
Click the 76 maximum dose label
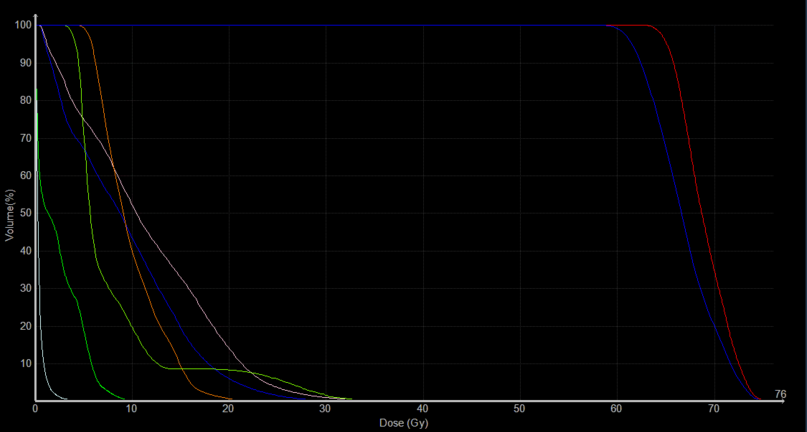(x=780, y=394)
